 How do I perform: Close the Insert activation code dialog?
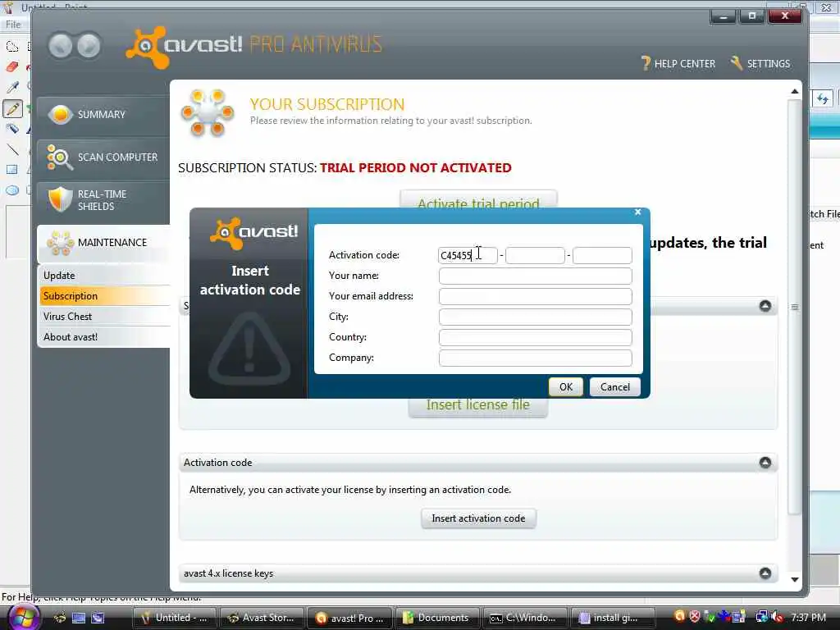637,212
